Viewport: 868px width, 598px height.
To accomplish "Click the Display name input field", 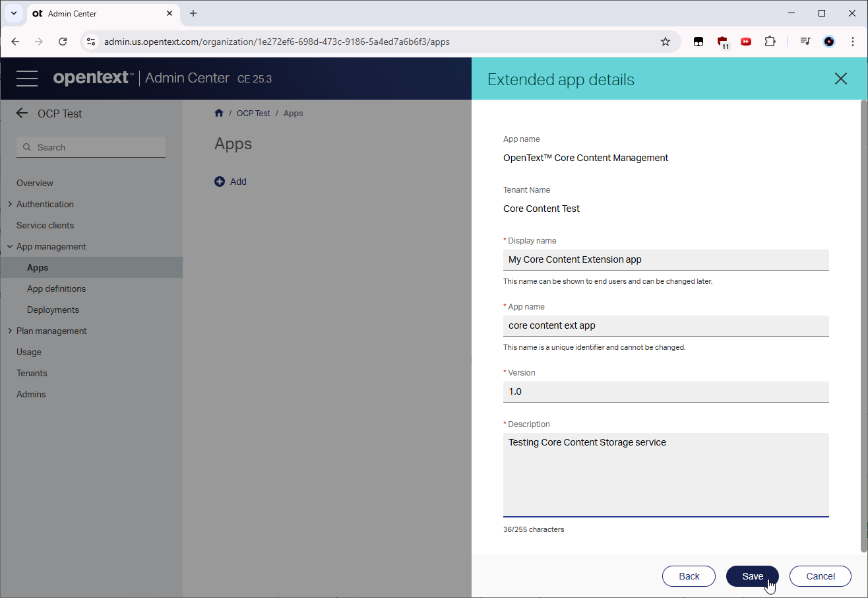I will click(666, 259).
